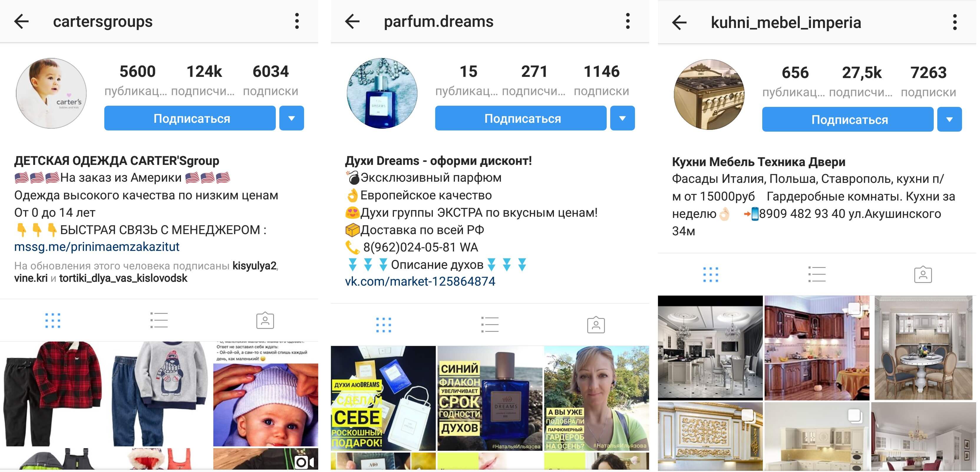980x472 pixels.
Task: Switch cartersgroups feed to grid view
Action: pyautogui.click(x=52, y=320)
